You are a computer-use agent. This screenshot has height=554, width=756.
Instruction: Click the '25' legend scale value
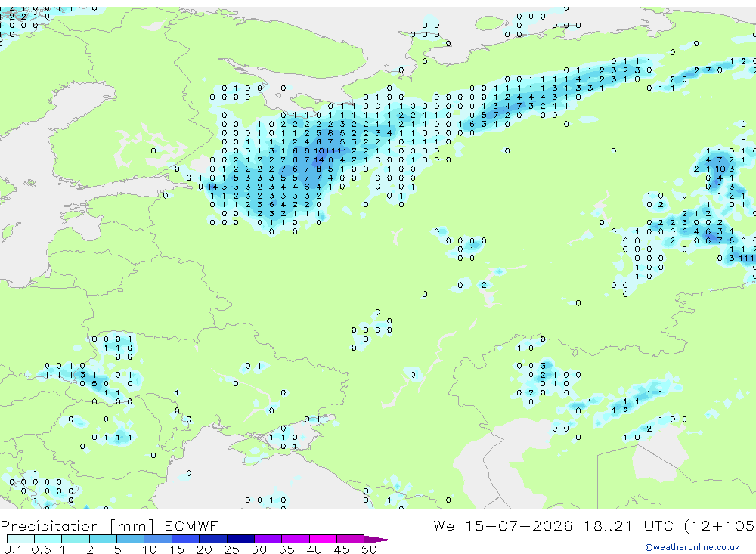231,549
